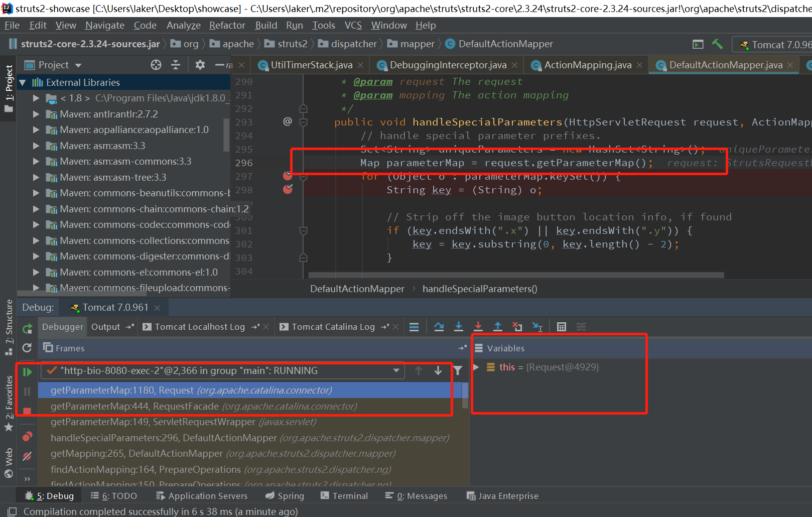This screenshot has width=812, height=517.
Task: Open the Project panel settings gear
Action: (200, 65)
